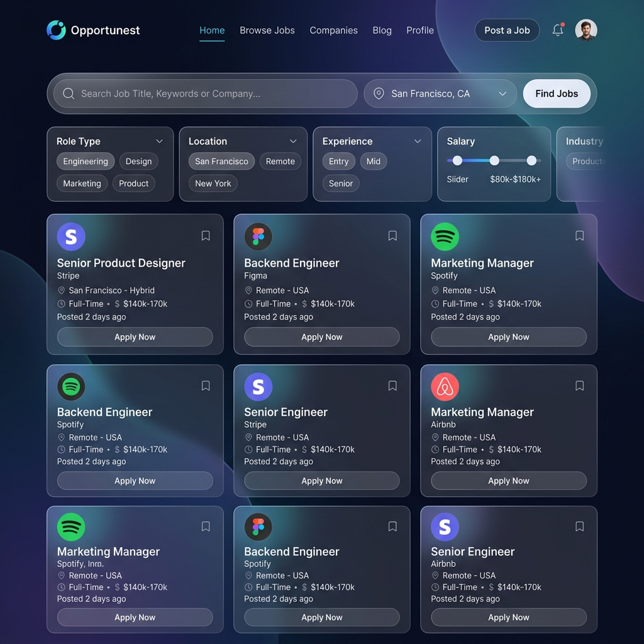Click the search magnifier icon
The width and height of the screenshot is (644, 644).
[x=69, y=94]
